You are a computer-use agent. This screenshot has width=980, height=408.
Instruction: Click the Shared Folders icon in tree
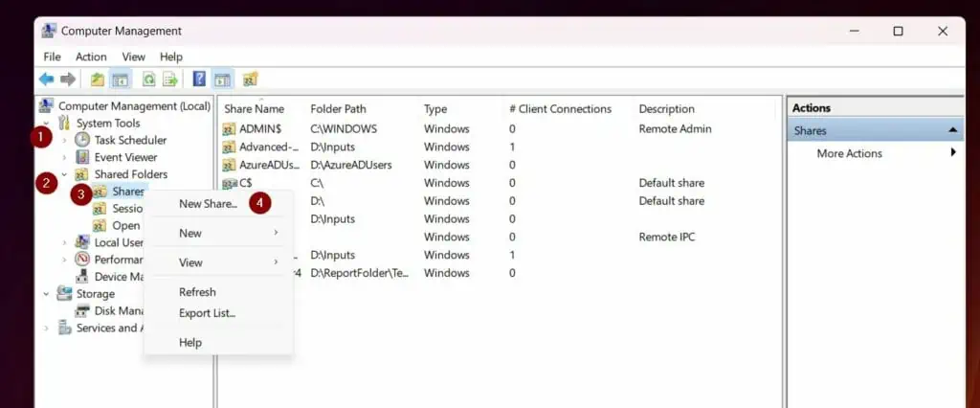82,174
